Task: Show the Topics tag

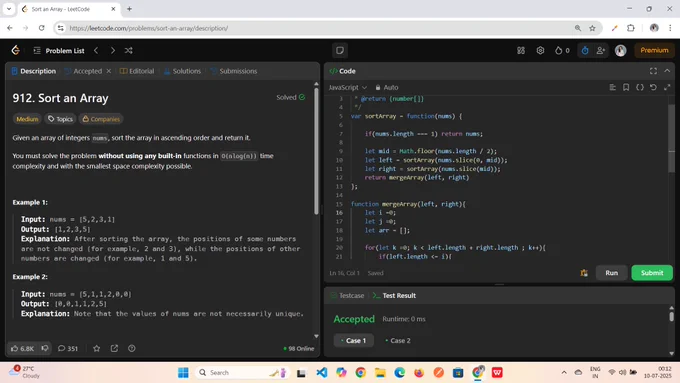Action: [60, 119]
